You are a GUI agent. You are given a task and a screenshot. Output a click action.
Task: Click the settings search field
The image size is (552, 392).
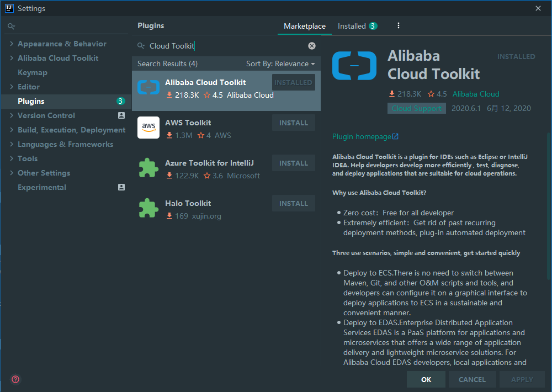66,26
